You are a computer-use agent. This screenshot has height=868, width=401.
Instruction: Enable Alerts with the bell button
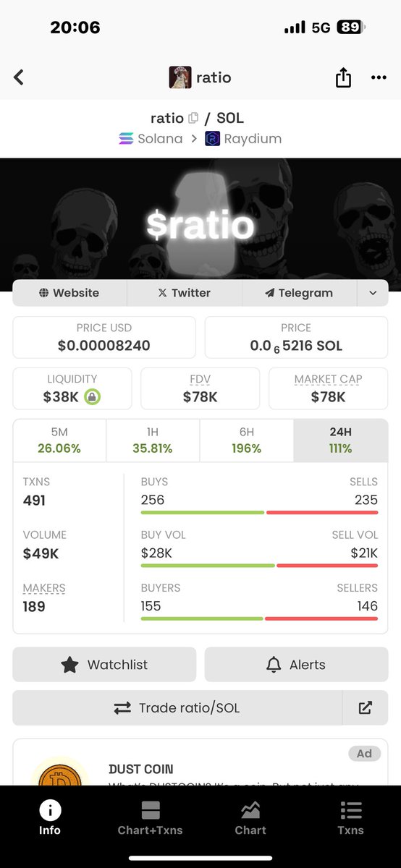[296, 665]
